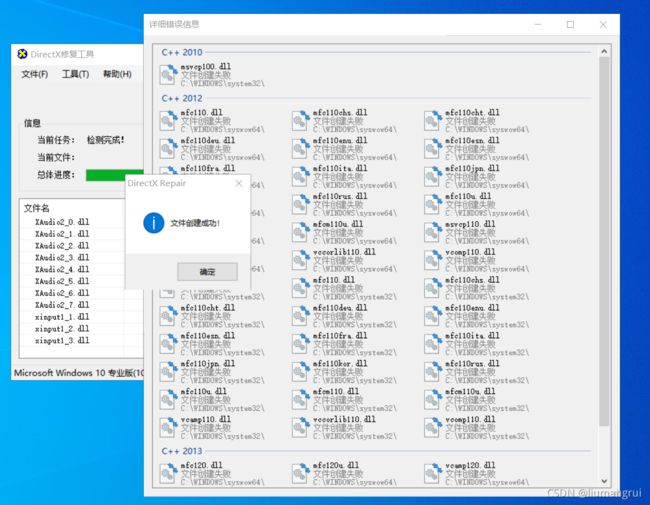Select XAudio2_6.dll in the file list
The image size is (650, 505).
pos(62,293)
